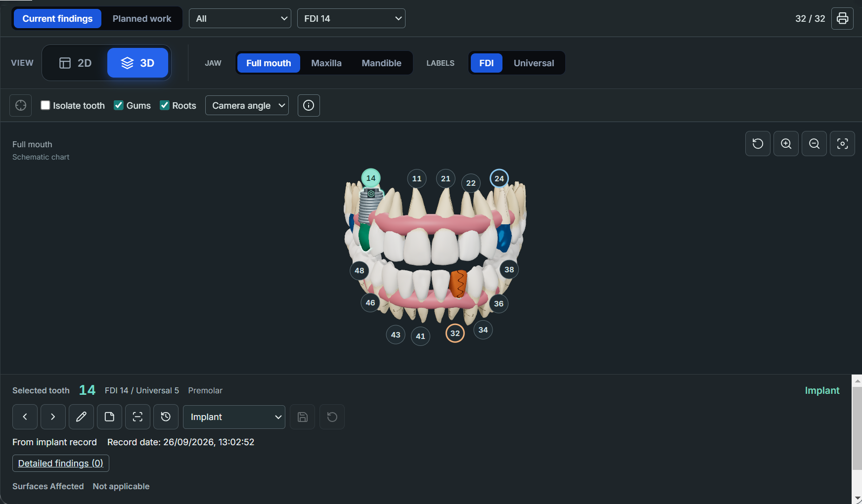The width and height of the screenshot is (862, 504).
Task: Zoom in on the 3D model
Action: (786, 144)
